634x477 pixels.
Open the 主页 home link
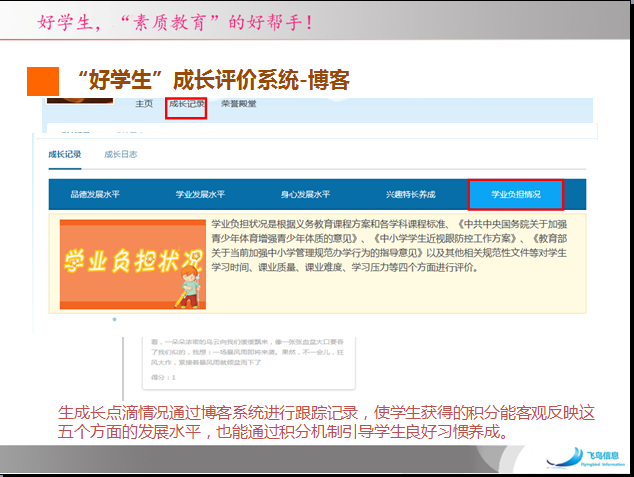click(x=144, y=104)
